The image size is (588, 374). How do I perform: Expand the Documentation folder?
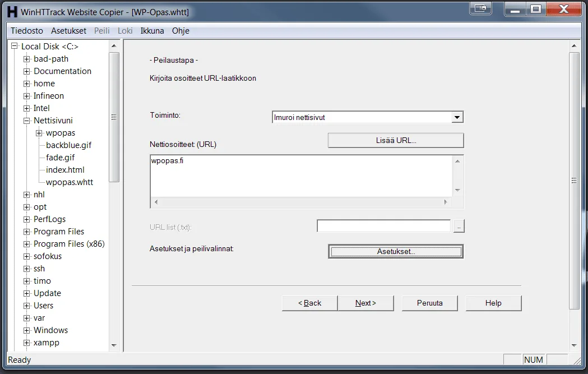26,71
